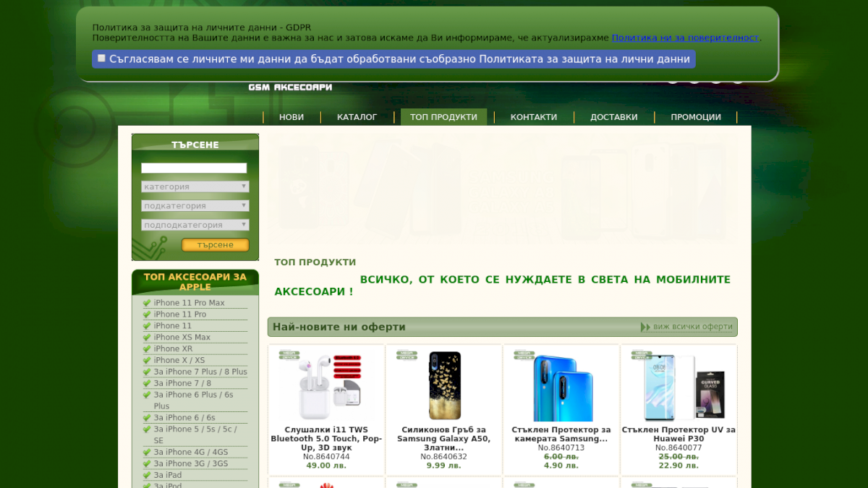Click the check icon next to За iPhone 4G / 4GS
The image size is (868, 488).
(x=147, y=453)
